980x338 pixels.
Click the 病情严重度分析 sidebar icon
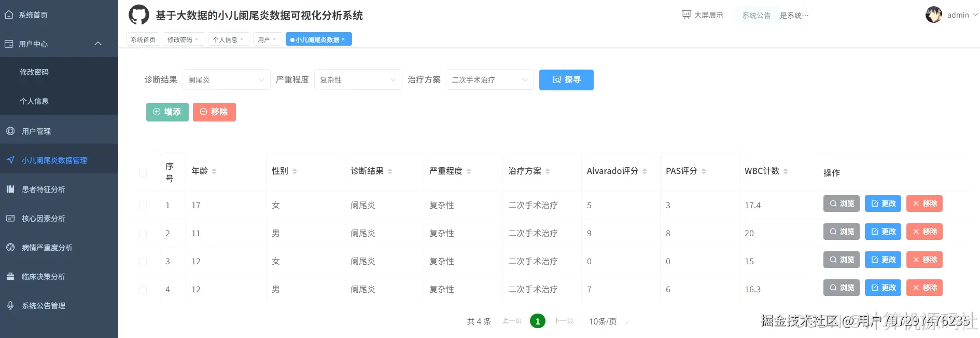[x=10, y=248]
